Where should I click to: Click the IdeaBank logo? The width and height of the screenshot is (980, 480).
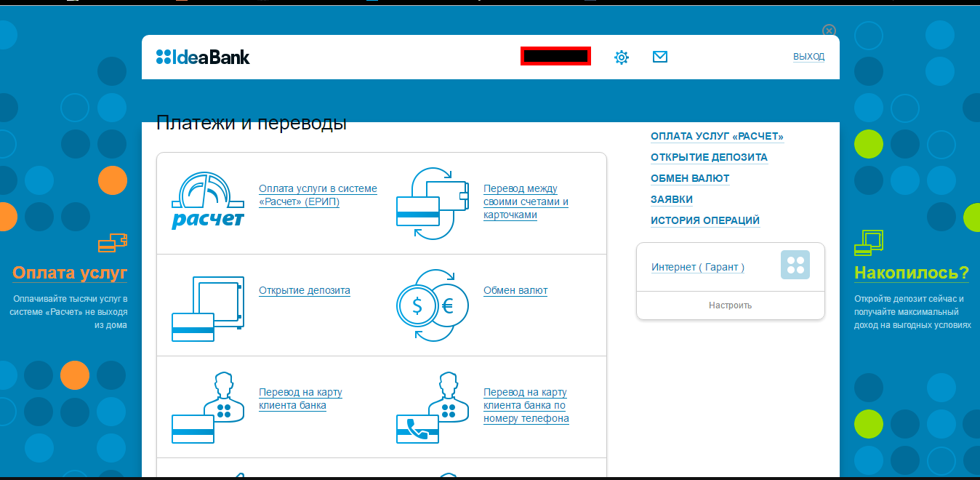[x=203, y=57]
